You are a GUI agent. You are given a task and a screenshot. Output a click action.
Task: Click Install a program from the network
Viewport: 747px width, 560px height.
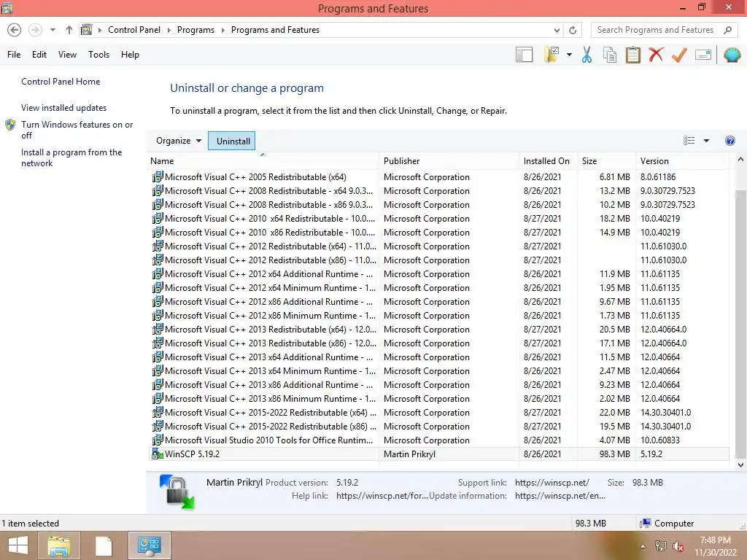point(71,157)
